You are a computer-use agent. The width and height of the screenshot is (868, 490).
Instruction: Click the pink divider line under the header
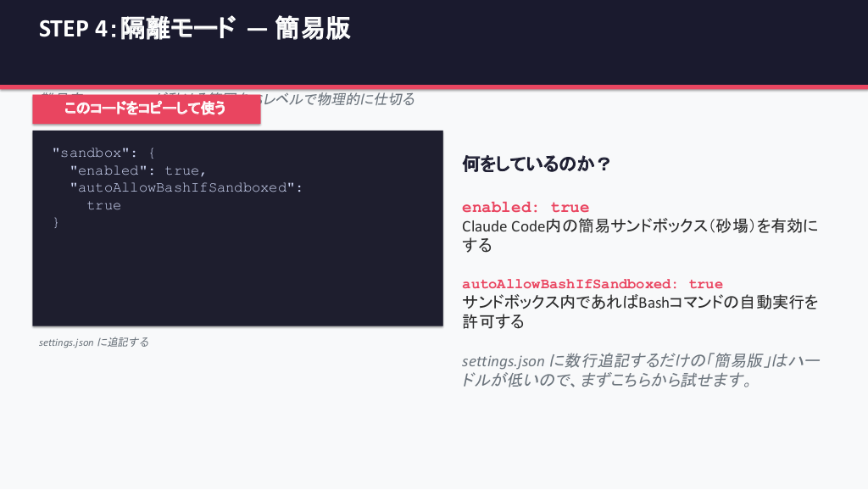tap(593, 86)
